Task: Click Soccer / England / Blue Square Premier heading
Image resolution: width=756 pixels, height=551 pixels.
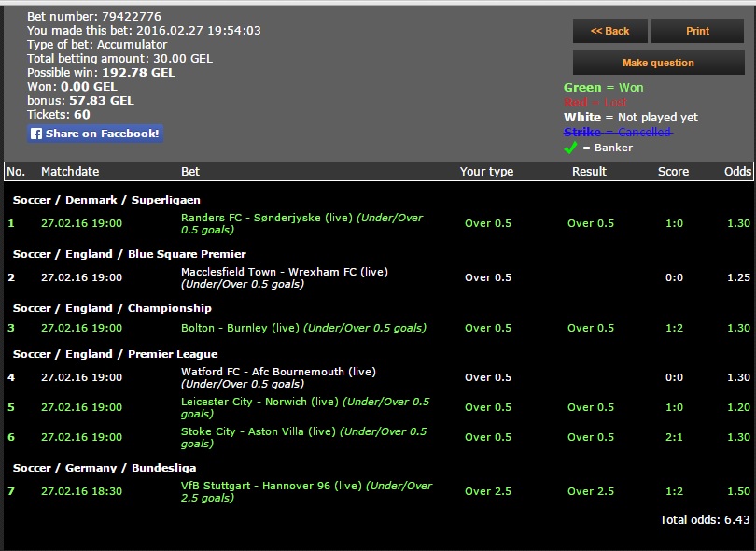Action: click(x=129, y=254)
